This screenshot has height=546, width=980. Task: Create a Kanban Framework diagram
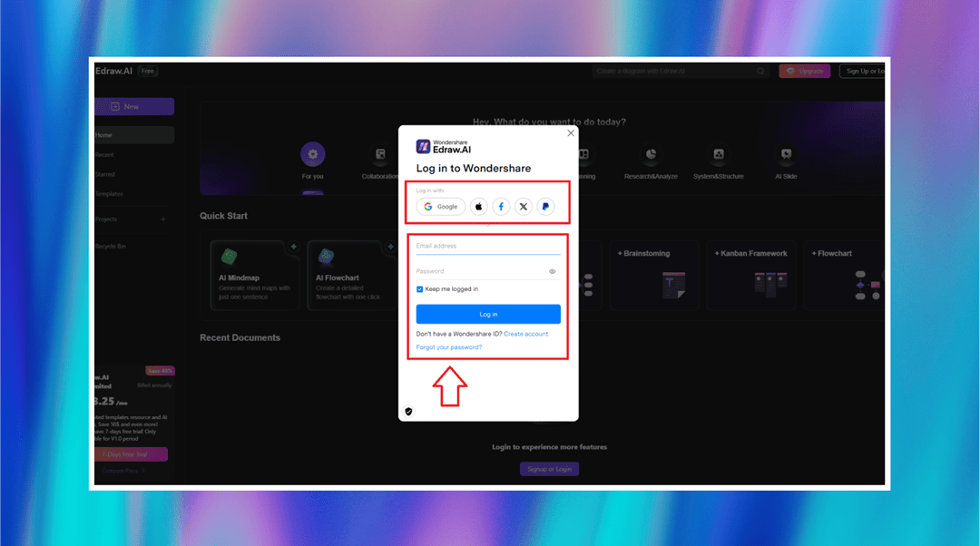tap(751, 276)
